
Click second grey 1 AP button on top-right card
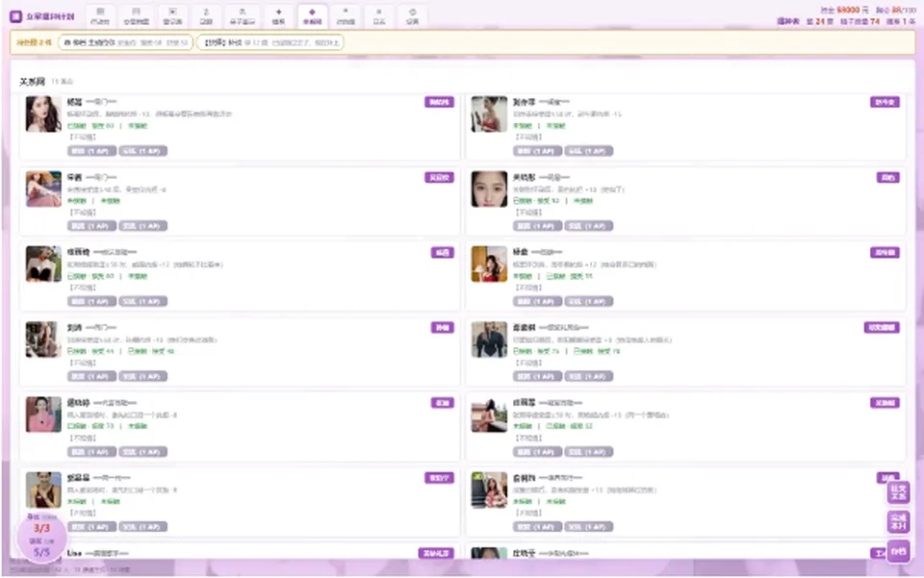589,151
